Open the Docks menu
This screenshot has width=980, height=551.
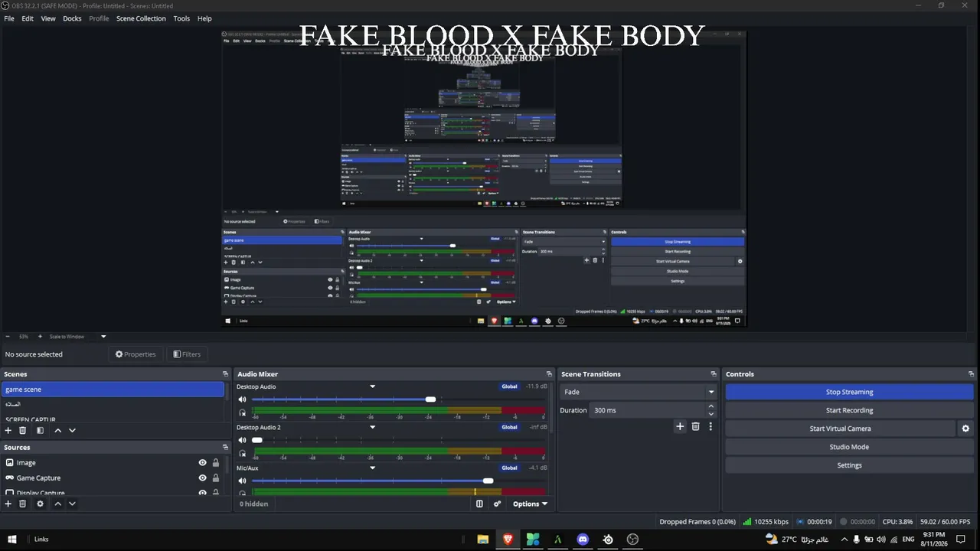click(72, 18)
